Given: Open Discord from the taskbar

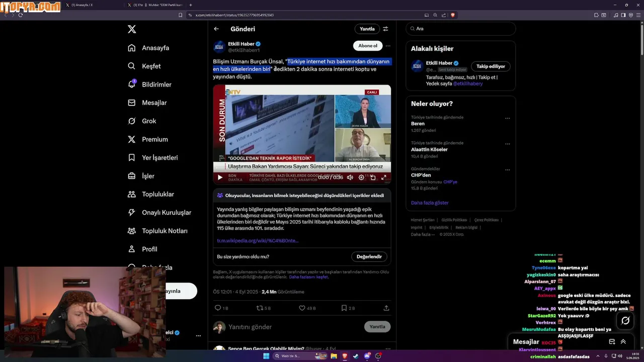Looking at the screenshot, I should pyautogui.click(x=367, y=356).
